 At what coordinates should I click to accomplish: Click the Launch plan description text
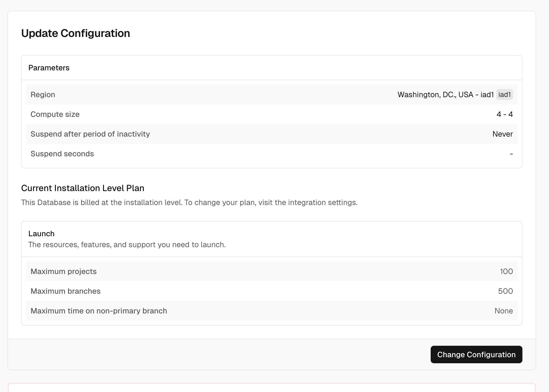click(x=127, y=244)
